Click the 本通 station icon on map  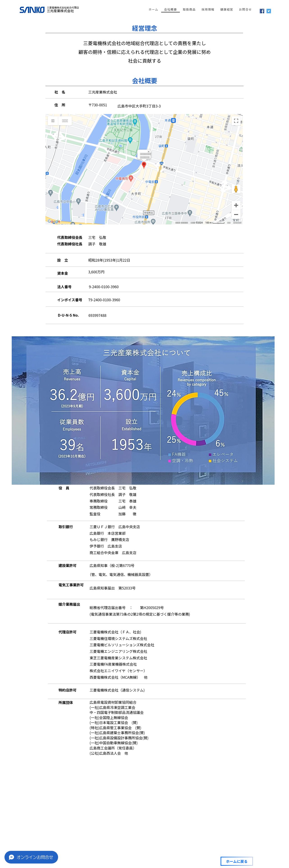click(x=173, y=120)
